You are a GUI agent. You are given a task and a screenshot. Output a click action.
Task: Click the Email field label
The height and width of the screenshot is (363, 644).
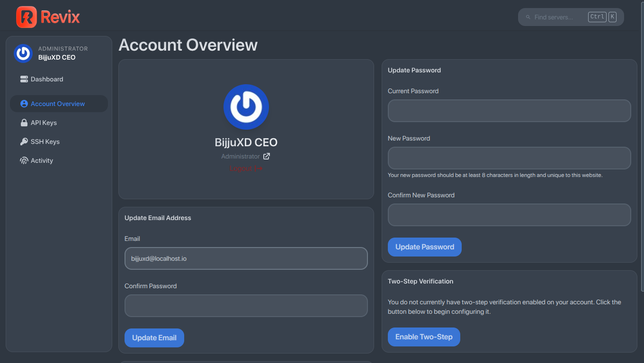tap(133, 239)
